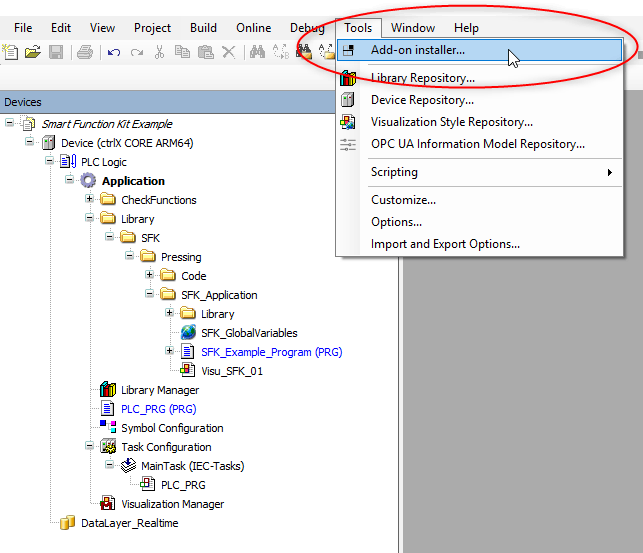643x553 pixels.
Task: Open the Help menu
Action: pyautogui.click(x=466, y=28)
